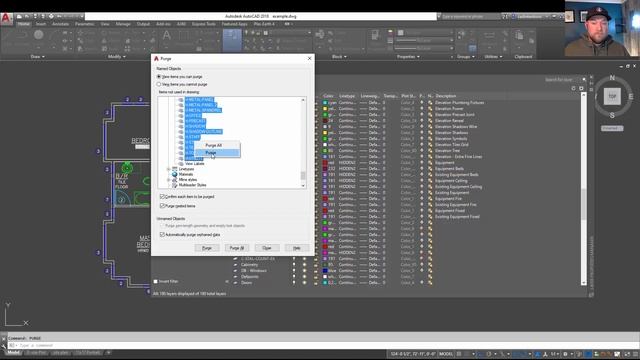The image size is (640, 360).
Task: Click the Materials tree icon in Purge dialog
Action: pos(175,174)
